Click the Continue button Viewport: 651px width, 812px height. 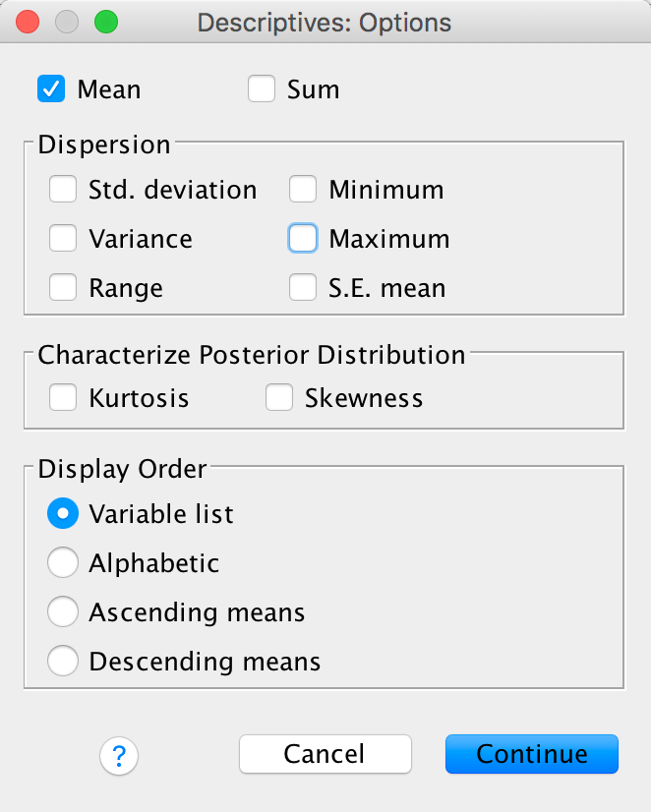[x=531, y=754]
